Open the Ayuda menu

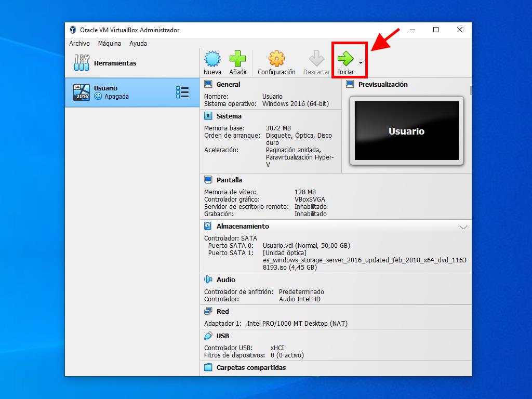138,44
